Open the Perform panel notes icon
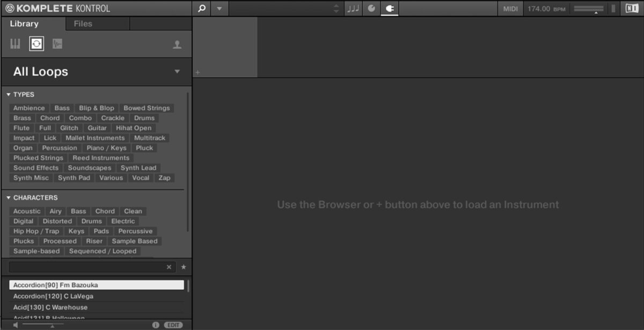This screenshot has height=330, width=644. point(353,9)
